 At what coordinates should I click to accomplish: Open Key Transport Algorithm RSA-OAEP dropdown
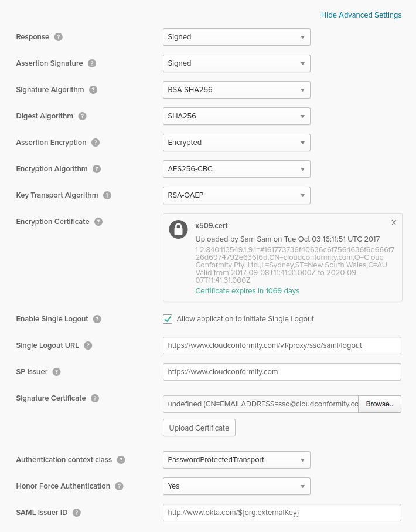point(236,195)
